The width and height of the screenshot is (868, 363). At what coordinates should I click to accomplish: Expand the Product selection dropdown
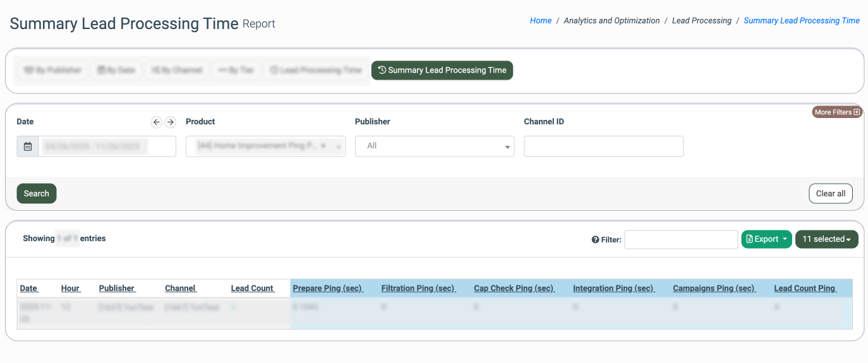(x=337, y=146)
